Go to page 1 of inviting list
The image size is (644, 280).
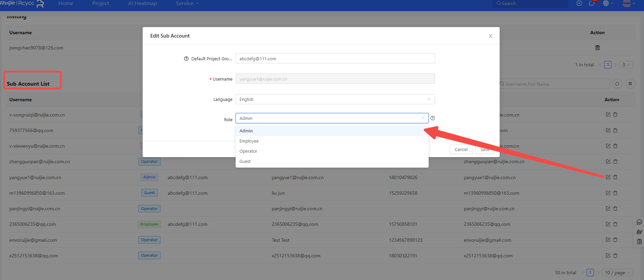point(608,65)
